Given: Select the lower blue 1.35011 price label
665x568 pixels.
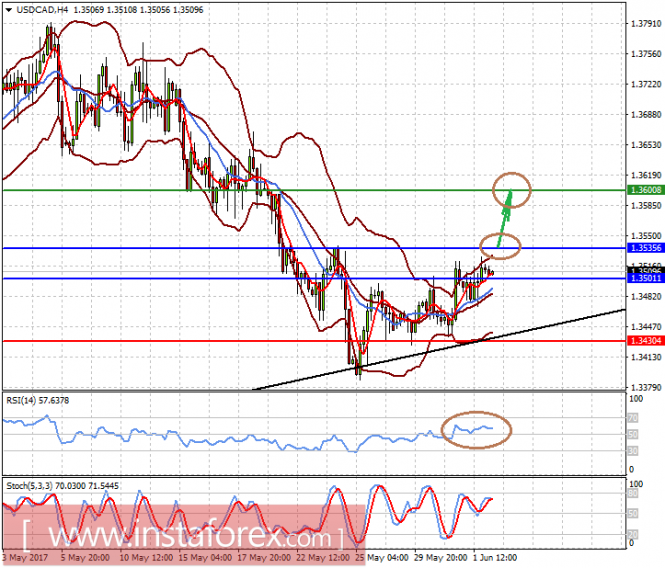Looking at the screenshot, I should point(645,278).
